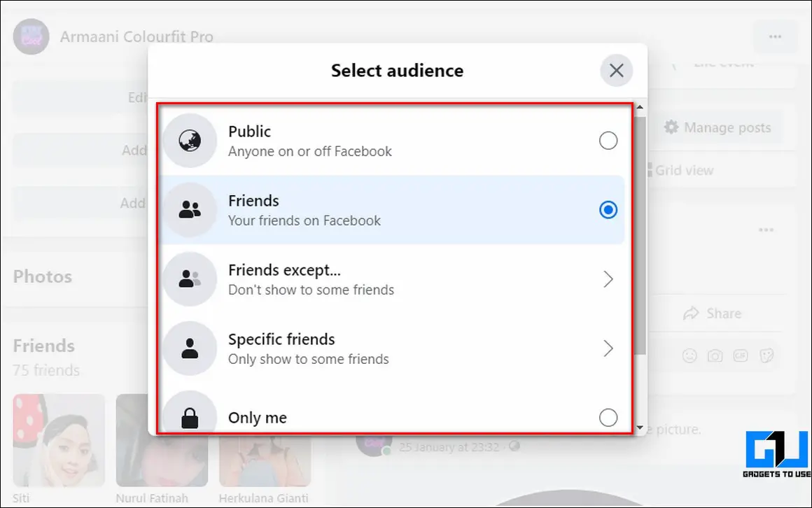812x508 pixels.
Task: Open Armaani Colourfit Pro profile picture
Action: [31, 37]
